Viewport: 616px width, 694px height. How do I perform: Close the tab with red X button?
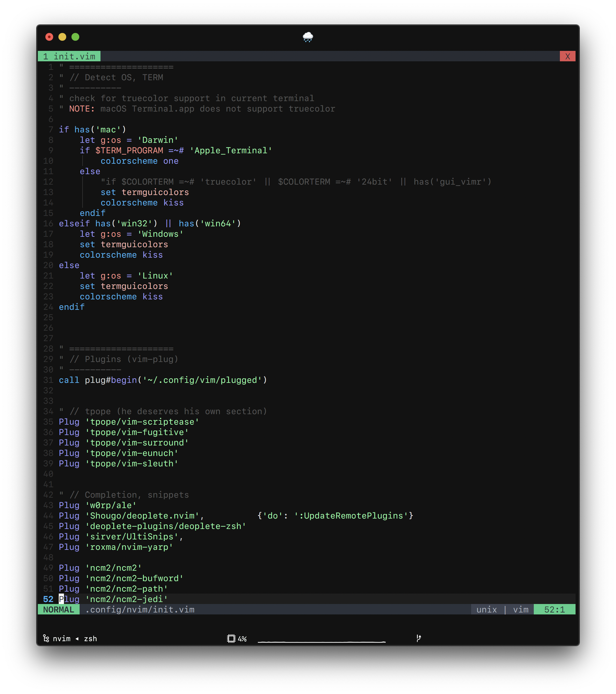(567, 56)
